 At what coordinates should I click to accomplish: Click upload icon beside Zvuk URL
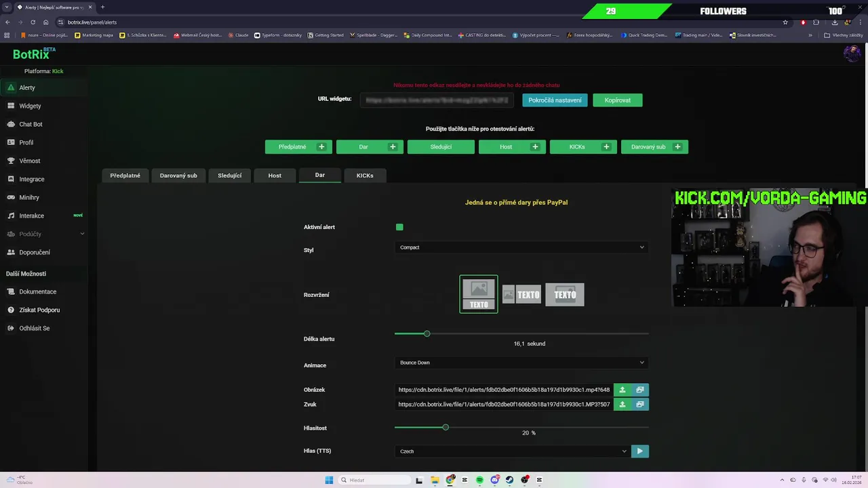click(623, 404)
